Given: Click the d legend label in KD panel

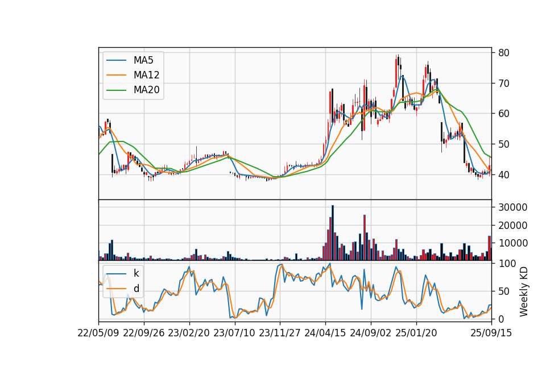Looking at the screenshot, I should coord(136,289).
